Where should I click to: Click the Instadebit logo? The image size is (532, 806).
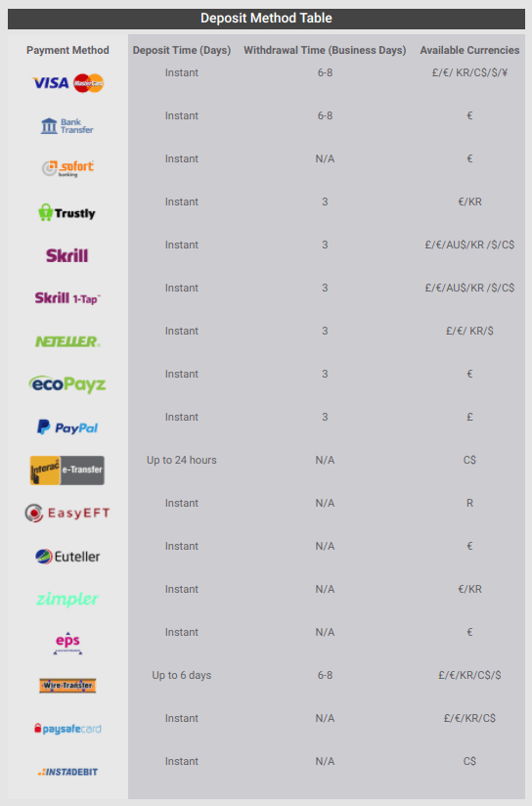[67, 772]
